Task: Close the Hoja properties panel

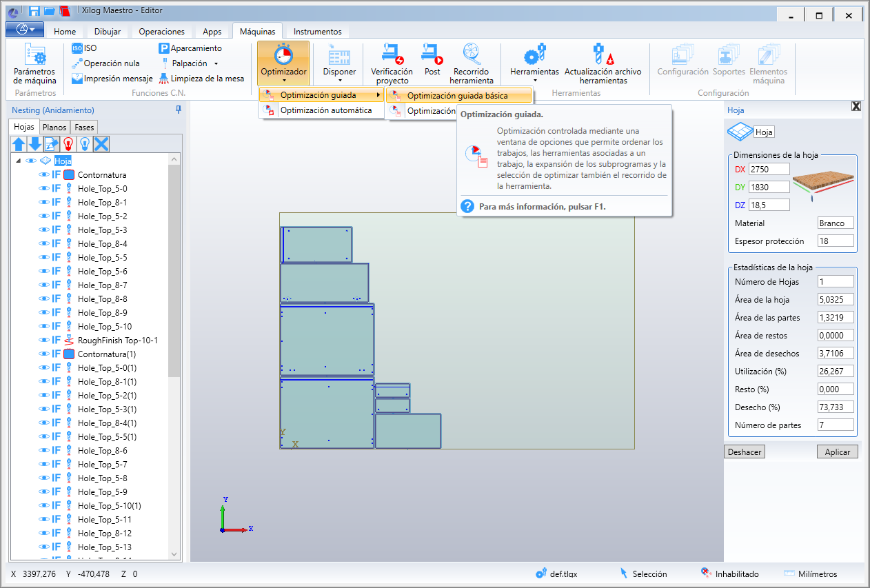Action: 856,106
